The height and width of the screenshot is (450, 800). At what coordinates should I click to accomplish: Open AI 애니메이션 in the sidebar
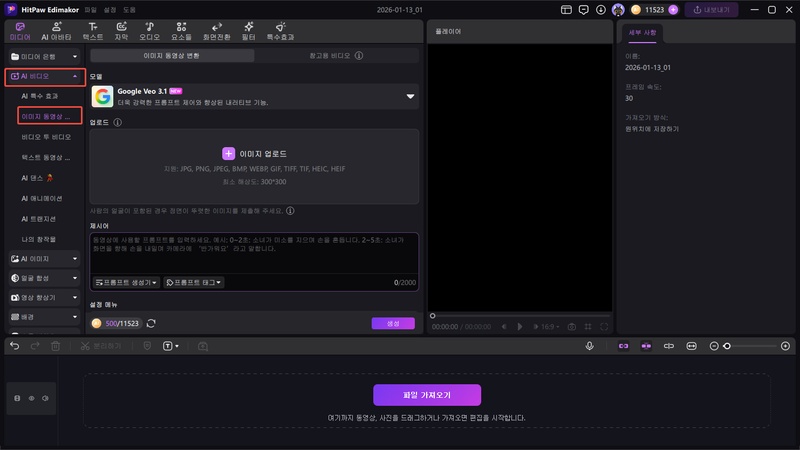[42, 198]
